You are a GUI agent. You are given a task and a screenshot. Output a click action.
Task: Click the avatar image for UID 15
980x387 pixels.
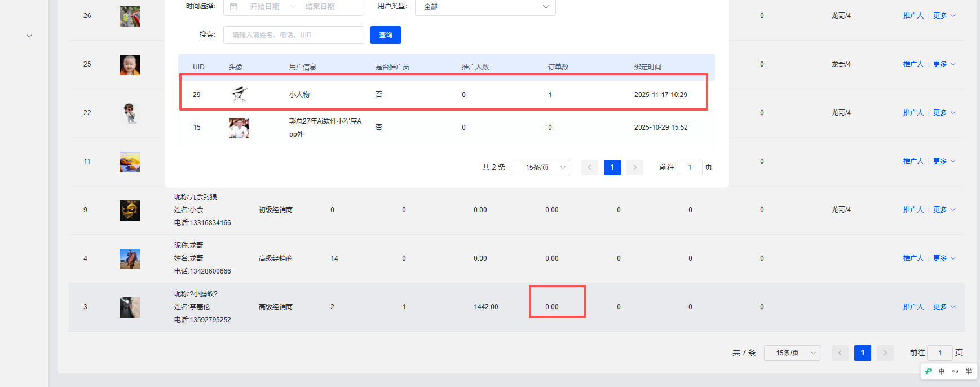(x=239, y=128)
